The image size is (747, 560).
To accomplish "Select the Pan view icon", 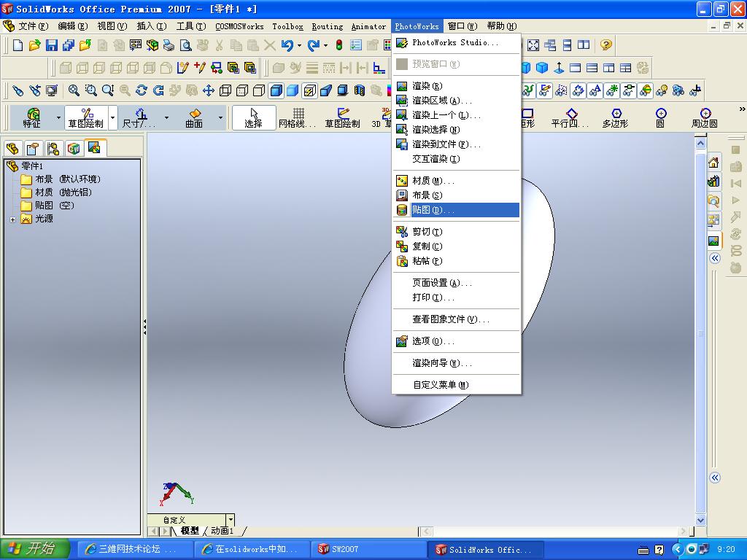I will (x=209, y=90).
